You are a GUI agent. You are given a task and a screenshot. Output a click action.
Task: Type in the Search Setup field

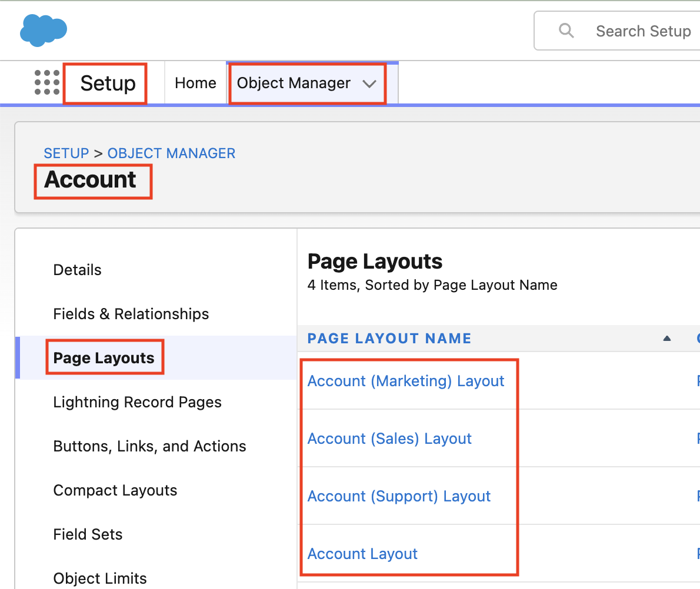tap(642, 31)
